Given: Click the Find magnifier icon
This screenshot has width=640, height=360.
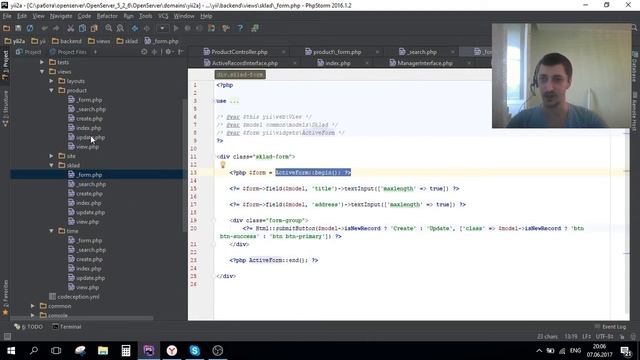Looking at the screenshot, I should coord(109,28).
